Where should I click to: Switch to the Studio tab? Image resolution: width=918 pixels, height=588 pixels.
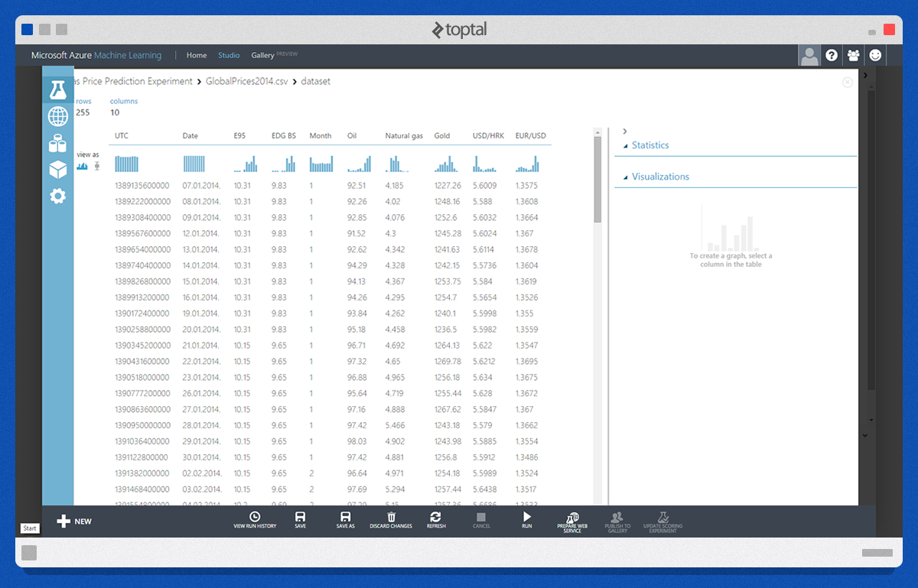[x=229, y=55]
